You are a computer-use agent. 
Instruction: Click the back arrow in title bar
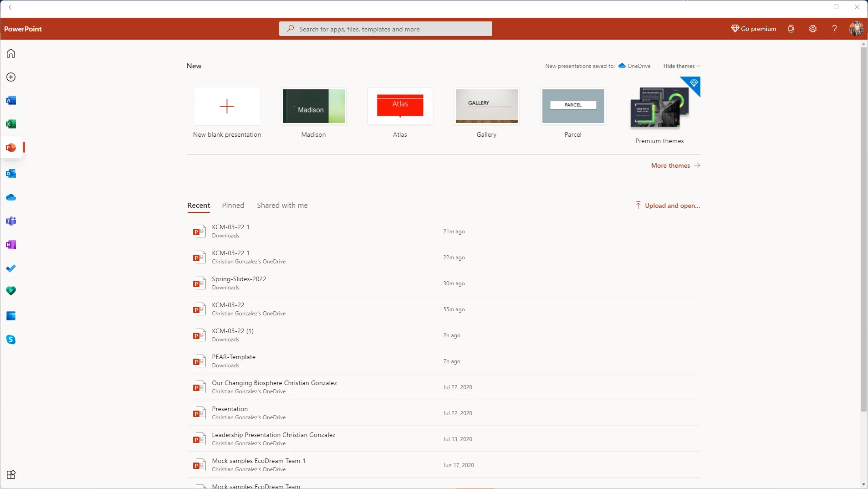click(11, 7)
